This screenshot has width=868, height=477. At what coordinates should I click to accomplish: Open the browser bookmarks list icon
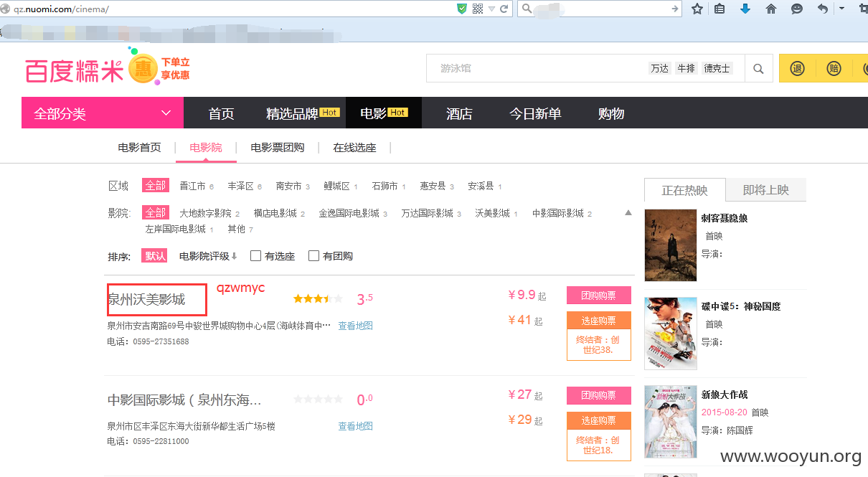pos(720,9)
